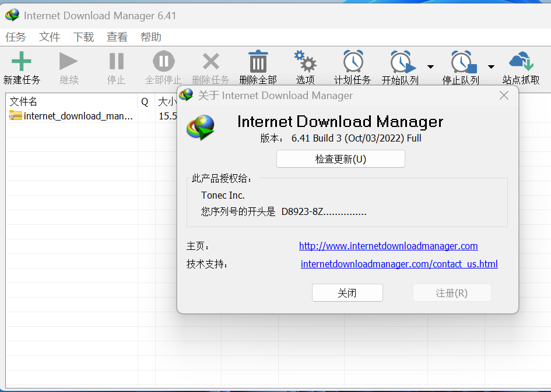Screen dimensions: 551x392
Task: Click the 检查更新(U) button
Action: coord(341,159)
